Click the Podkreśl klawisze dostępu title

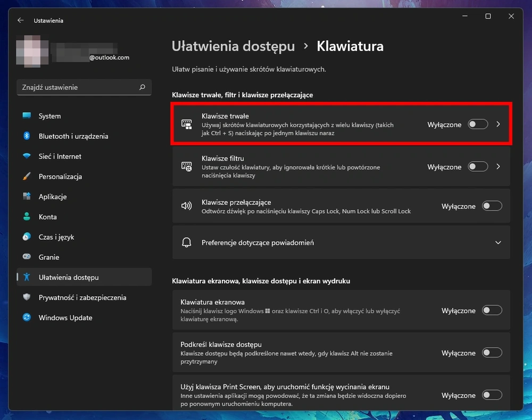pos(221,344)
